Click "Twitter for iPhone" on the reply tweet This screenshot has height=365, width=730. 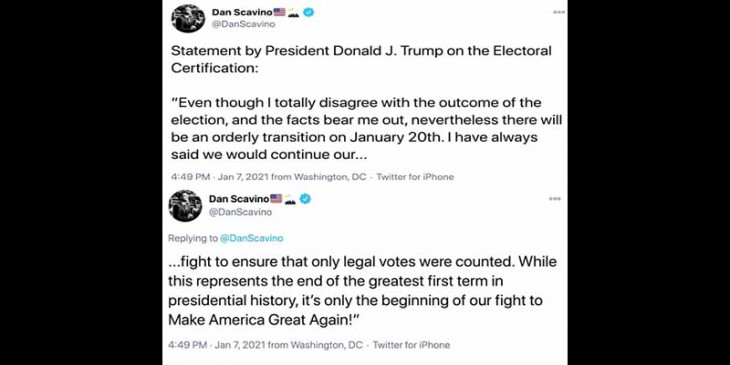412,345
